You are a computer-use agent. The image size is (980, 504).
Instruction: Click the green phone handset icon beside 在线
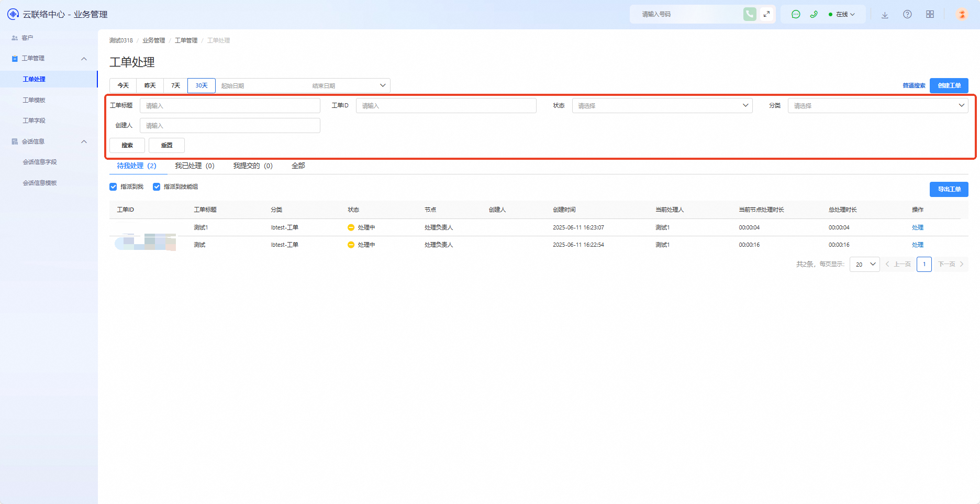click(814, 14)
